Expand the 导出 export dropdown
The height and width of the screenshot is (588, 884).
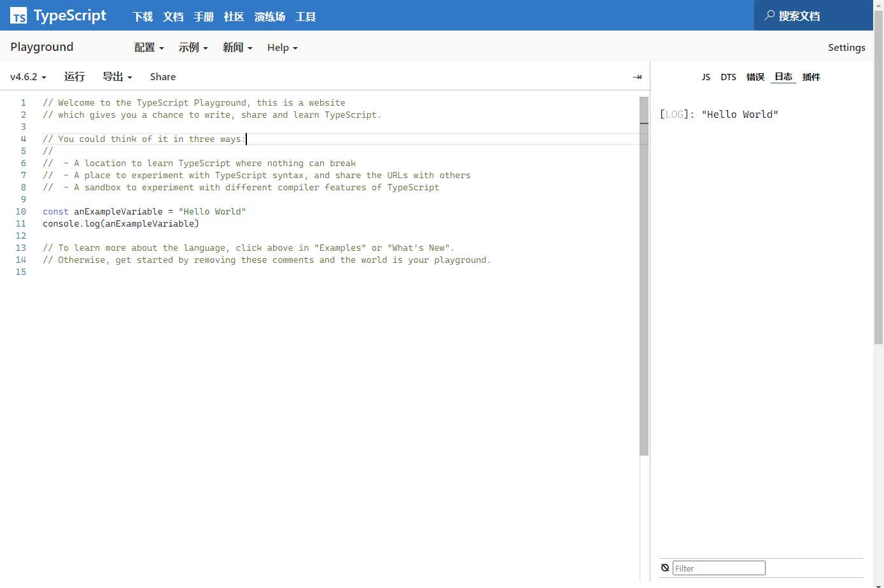(118, 76)
